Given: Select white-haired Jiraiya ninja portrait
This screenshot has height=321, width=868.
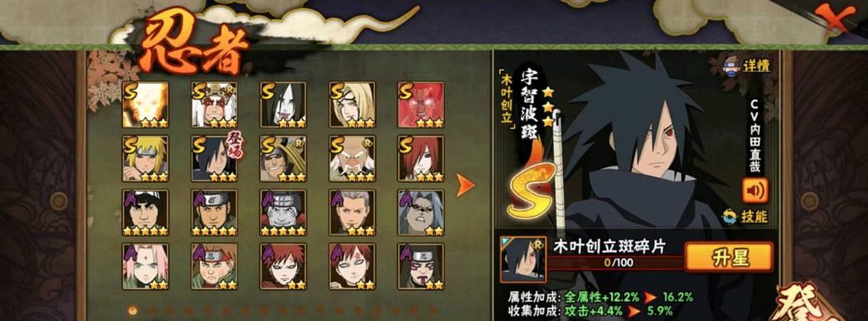Looking at the screenshot, I should pos(214,104).
